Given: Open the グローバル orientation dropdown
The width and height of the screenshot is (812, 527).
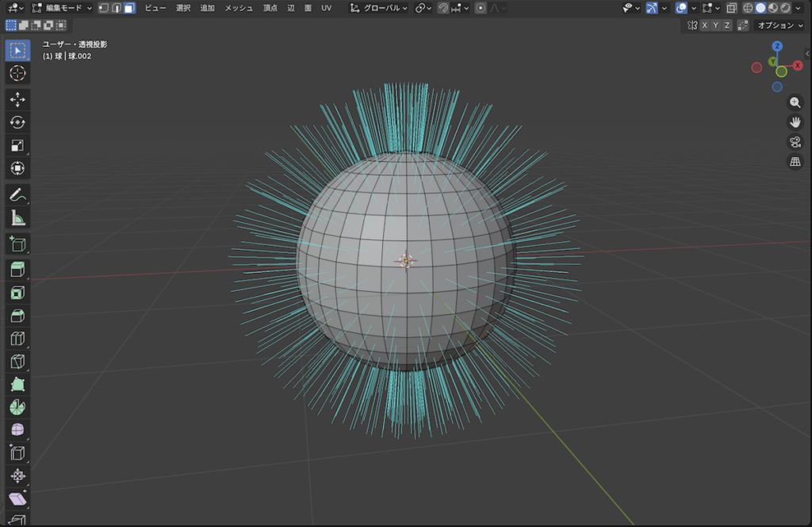Looking at the screenshot, I should pos(379,8).
